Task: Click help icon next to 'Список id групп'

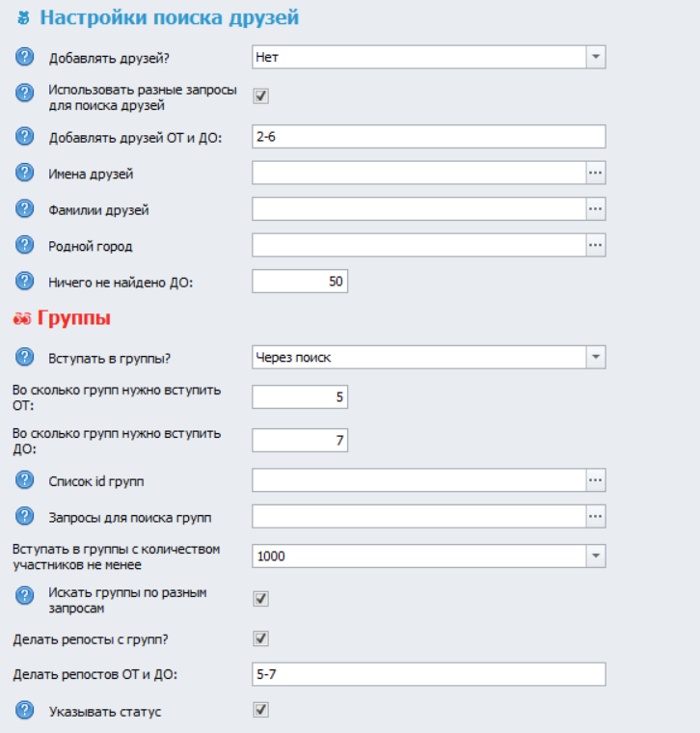Action: point(25,480)
